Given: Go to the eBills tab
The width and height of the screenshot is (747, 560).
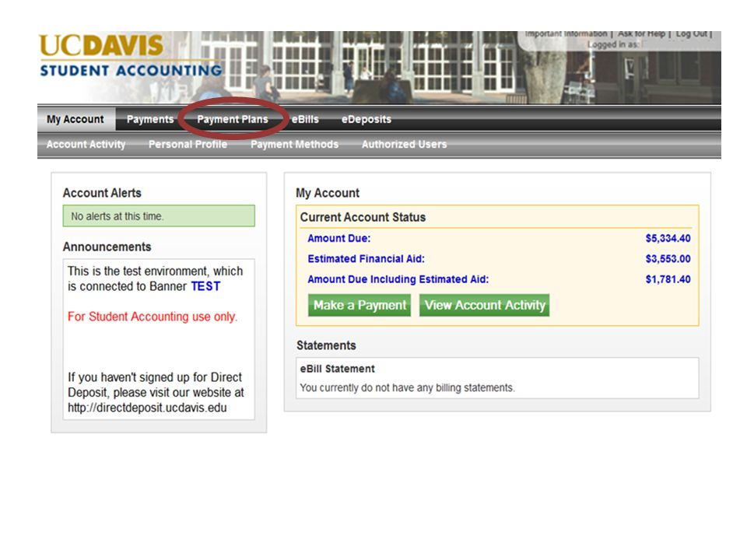Looking at the screenshot, I should click(x=305, y=119).
